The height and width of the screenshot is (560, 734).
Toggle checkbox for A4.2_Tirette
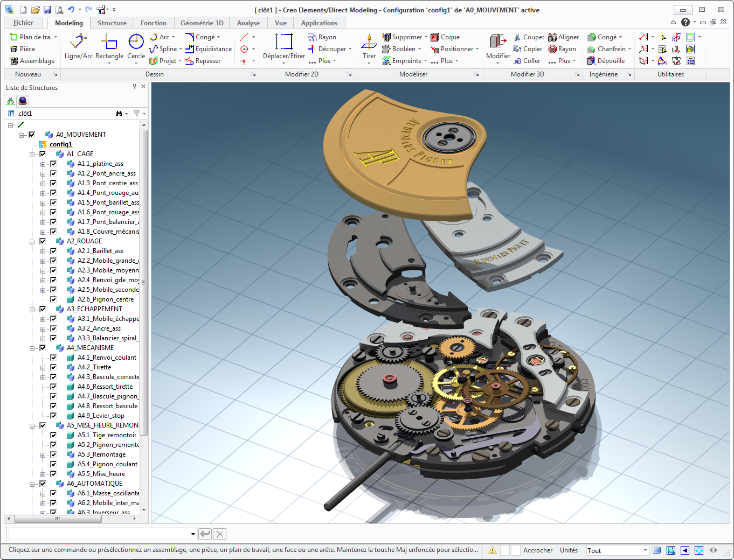[53, 367]
